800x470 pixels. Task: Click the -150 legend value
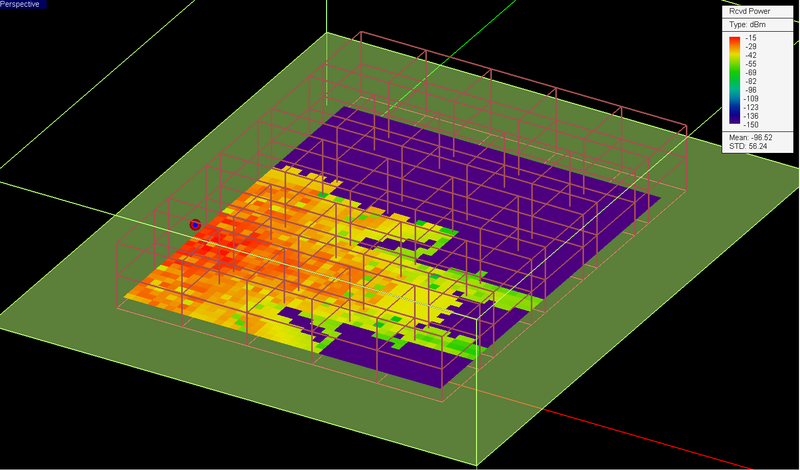coord(752,125)
